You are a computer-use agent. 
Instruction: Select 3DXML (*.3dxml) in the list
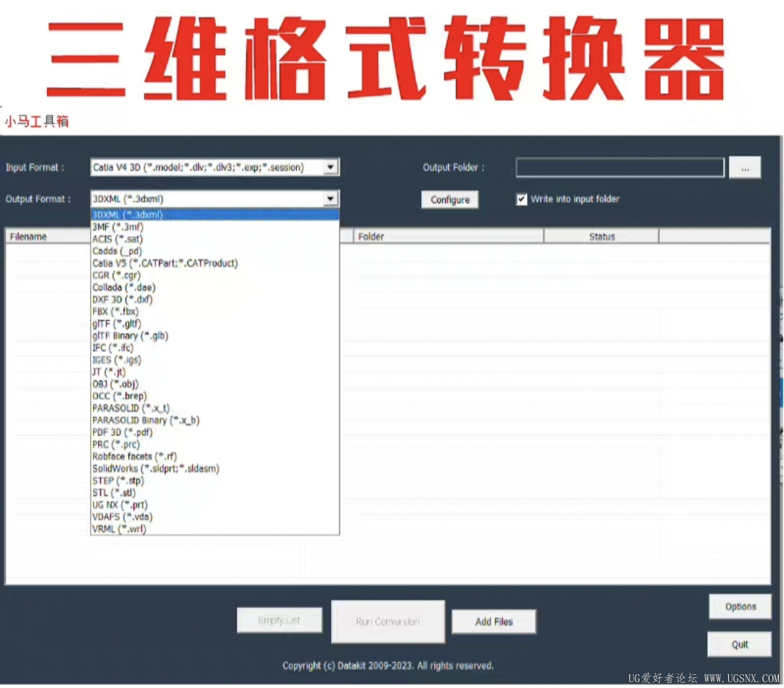(214, 215)
